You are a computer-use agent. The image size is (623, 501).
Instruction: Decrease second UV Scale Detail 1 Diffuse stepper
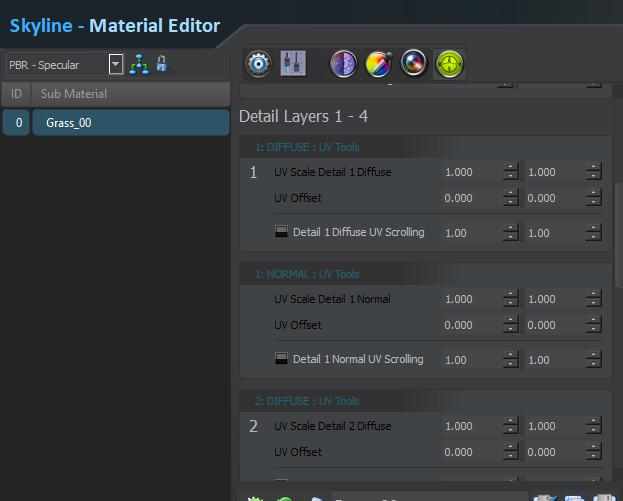594,176
